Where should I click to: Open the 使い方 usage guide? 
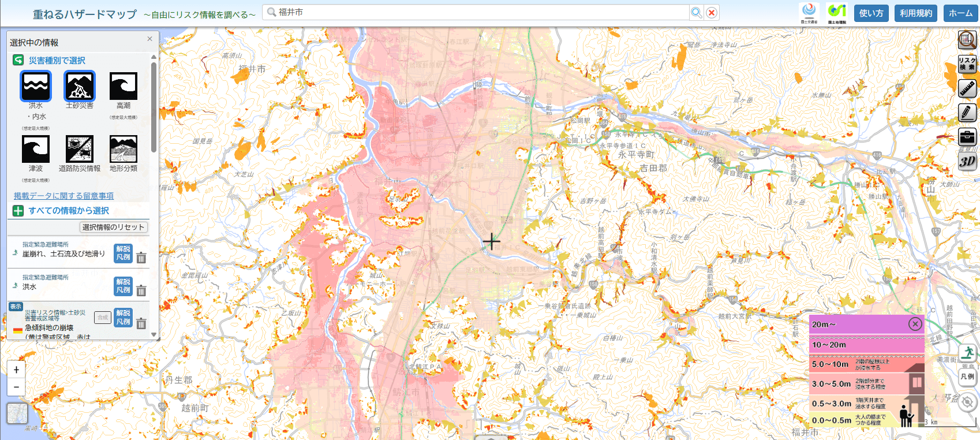871,13
